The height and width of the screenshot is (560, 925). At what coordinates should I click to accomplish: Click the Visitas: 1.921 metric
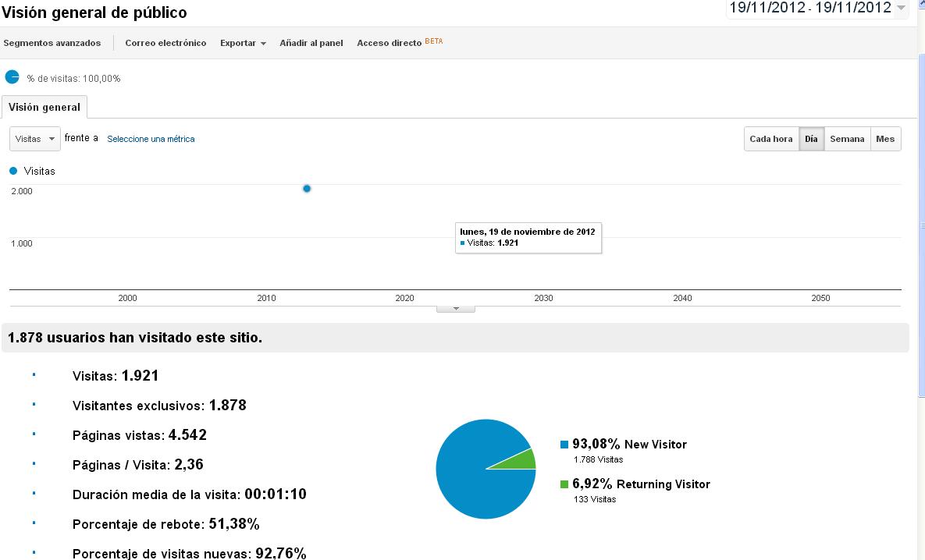(116, 376)
